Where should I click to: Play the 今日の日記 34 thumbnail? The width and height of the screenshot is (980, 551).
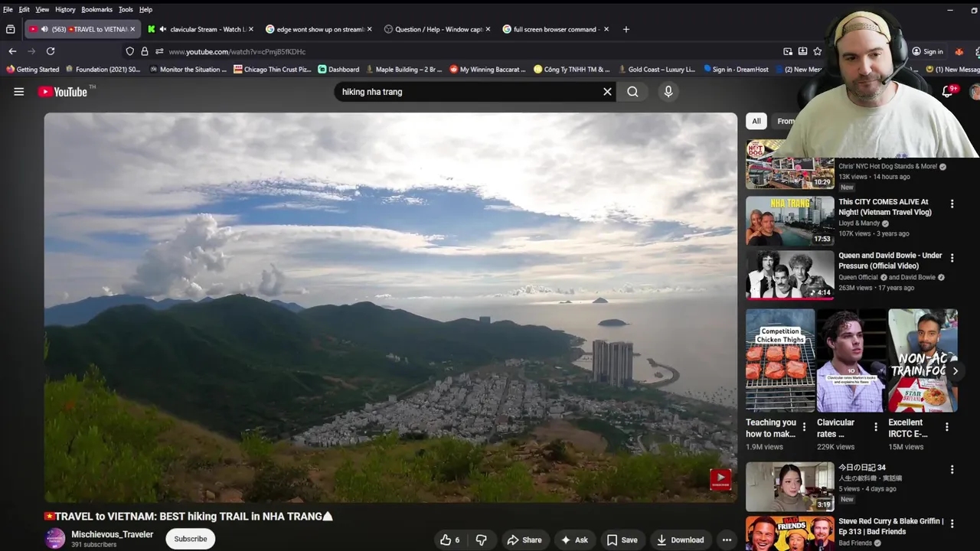(790, 486)
